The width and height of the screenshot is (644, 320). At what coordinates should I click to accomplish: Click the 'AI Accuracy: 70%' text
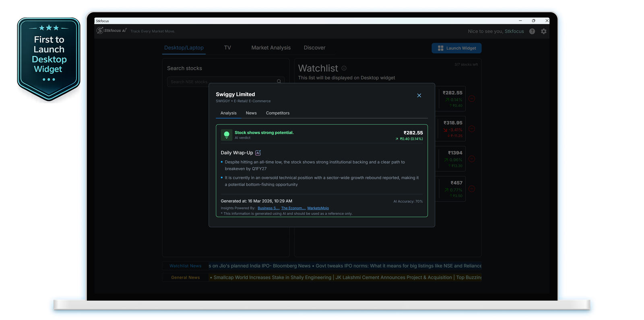[408, 201]
